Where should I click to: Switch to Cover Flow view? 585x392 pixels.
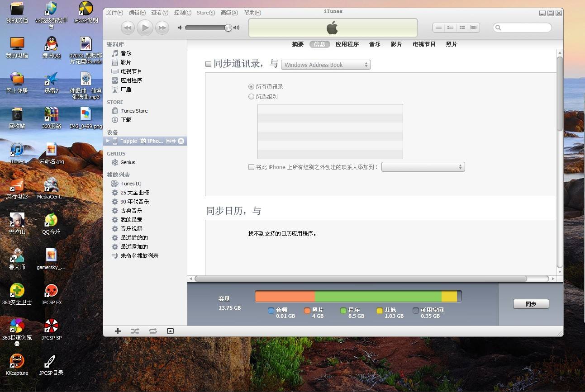click(x=474, y=28)
